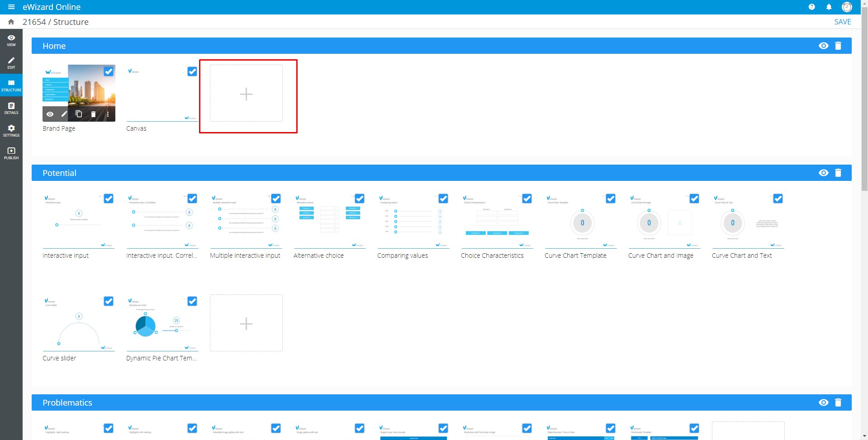This screenshot has height=440, width=868.
Task: Delete the Brand Page slide via trash icon
Action: coord(93,114)
